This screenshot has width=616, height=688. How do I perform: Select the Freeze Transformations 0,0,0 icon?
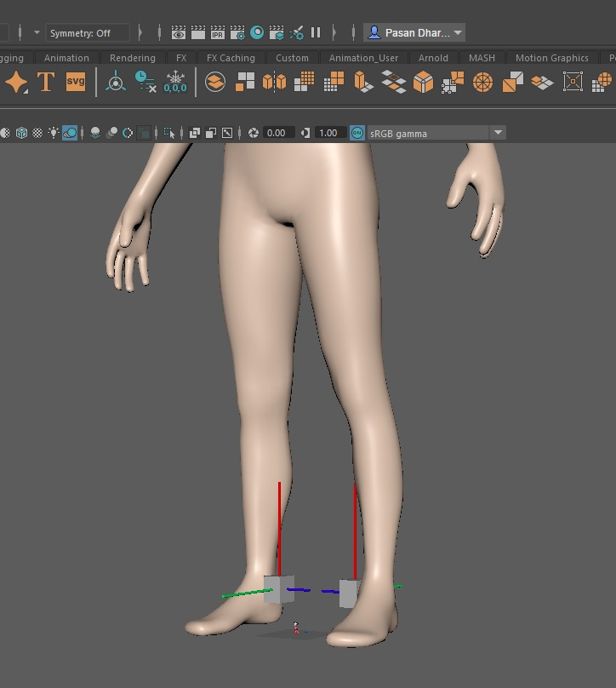tap(175, 82)
